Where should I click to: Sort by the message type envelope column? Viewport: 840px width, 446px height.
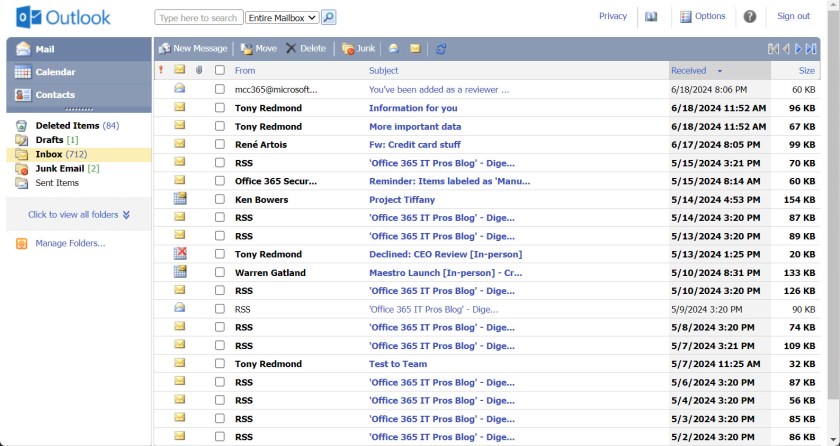[x=180, y=70]
